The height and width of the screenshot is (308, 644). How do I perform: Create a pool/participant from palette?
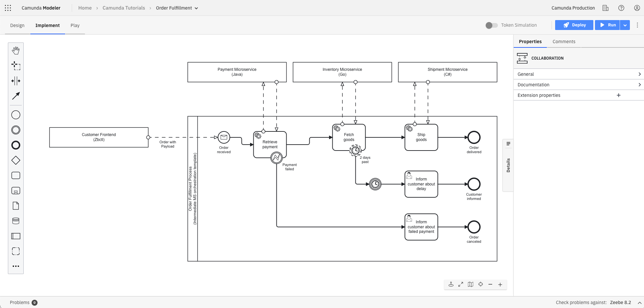click(x=16, y=236)
